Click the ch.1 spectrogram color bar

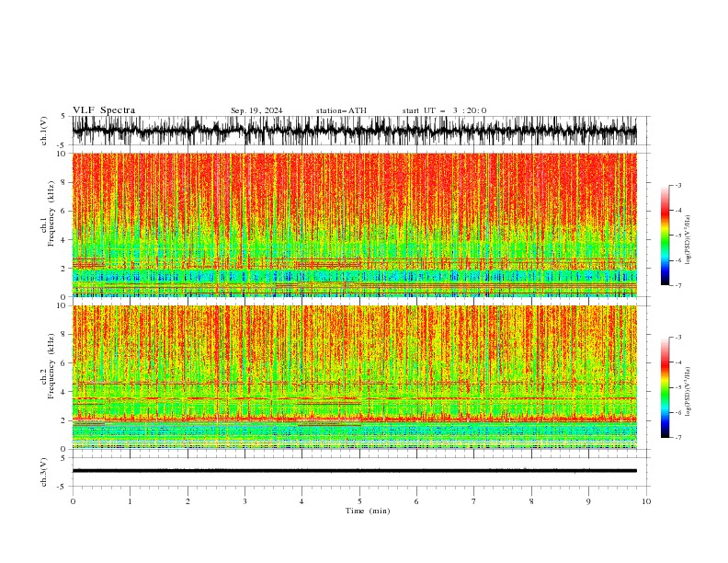665,236
